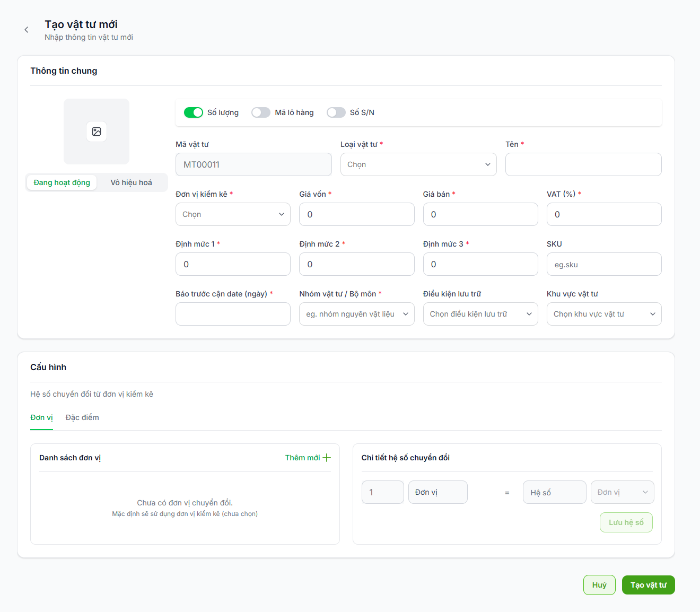This screenshot has width=700, height=612.
Task: Enable the Mã lô hàng switch
Action: (261, 112)
